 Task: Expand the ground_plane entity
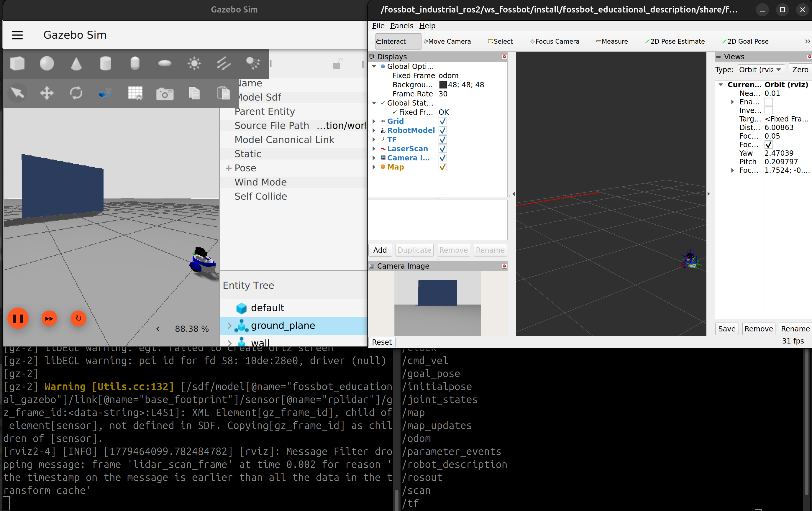coord(229,325)
